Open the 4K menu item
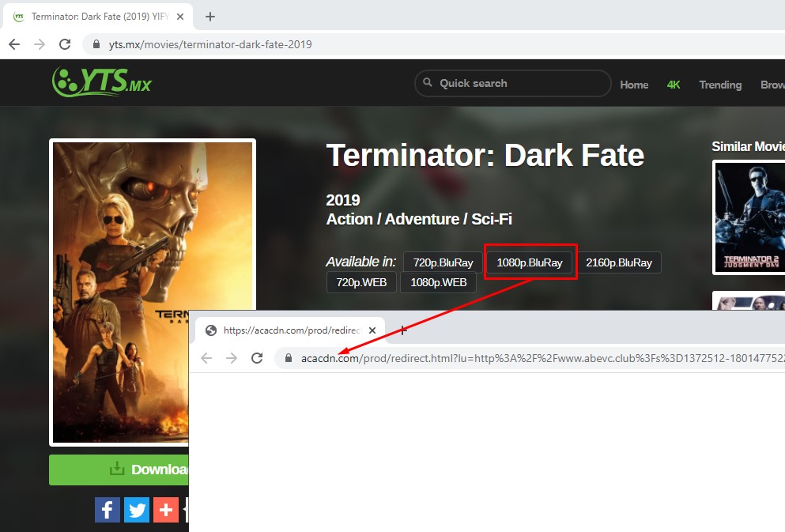This screenshot has width=785, height=532. [x=674, y=85]
